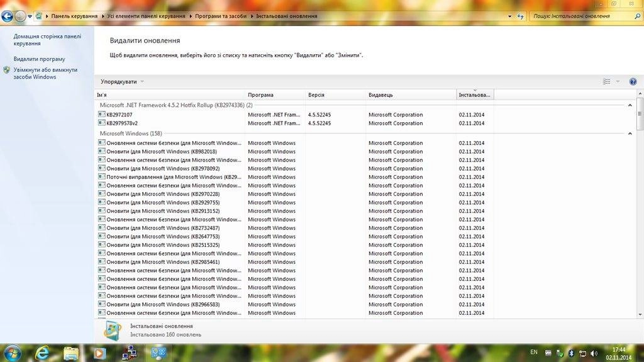
Task: Select Інстальовані оновлення breadcrumb
Action: click(x=287, y=16)
